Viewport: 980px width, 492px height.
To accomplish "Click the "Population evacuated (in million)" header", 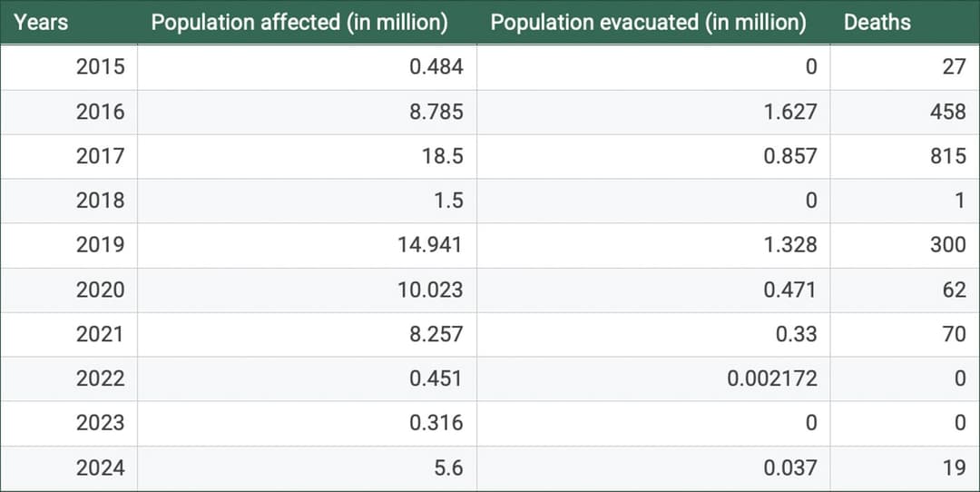I will pos(648,23).
